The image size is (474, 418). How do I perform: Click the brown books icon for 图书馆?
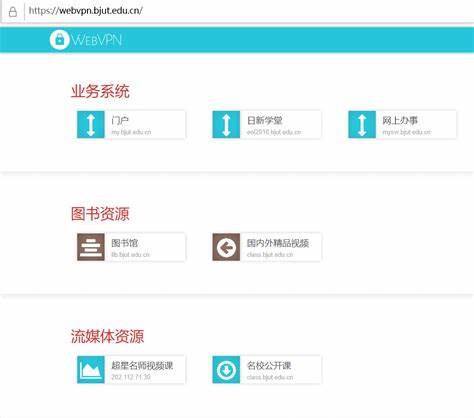91,247
